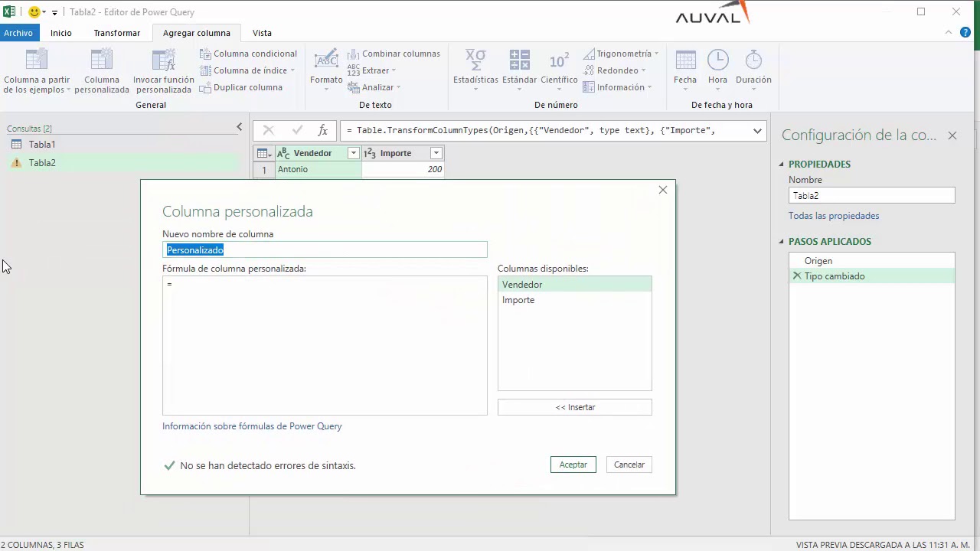Screen dimensions: 980x551
Task: Click the confirm formula checkmark icon
Action: [297, 130]
